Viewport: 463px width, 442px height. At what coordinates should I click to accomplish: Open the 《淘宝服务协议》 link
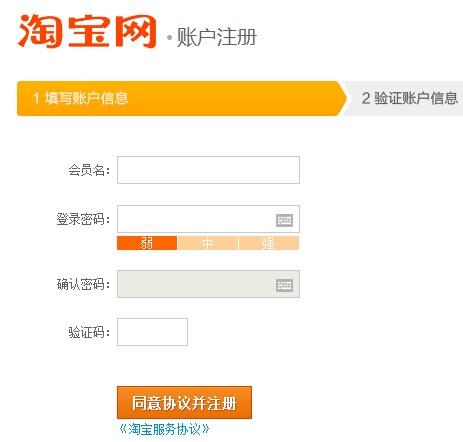click(164, 429)
